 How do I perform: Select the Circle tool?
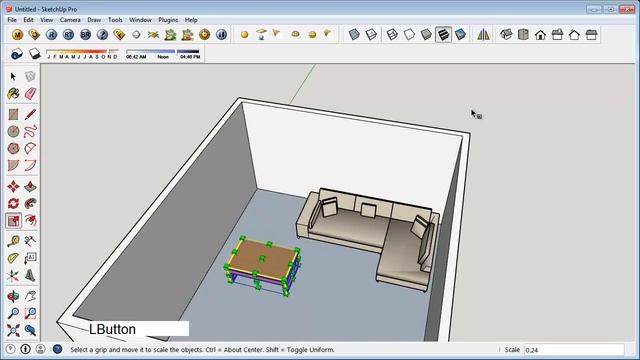13,131
